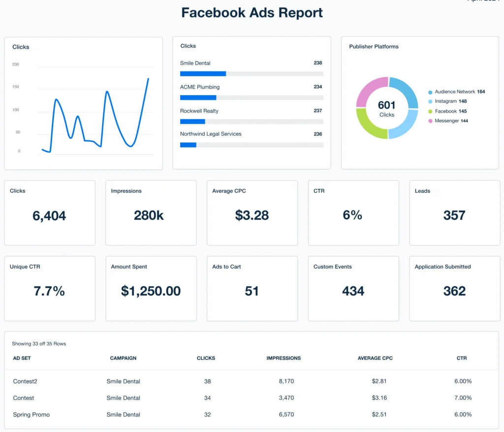
Task: Select the Contest2 ad set row name
Action: tap(25, 381)
